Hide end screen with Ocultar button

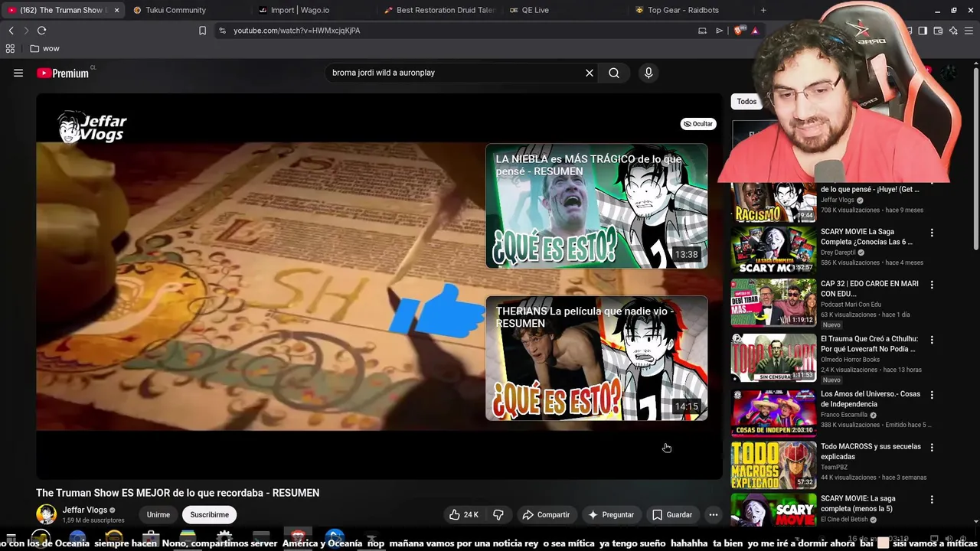coord(698,123)
